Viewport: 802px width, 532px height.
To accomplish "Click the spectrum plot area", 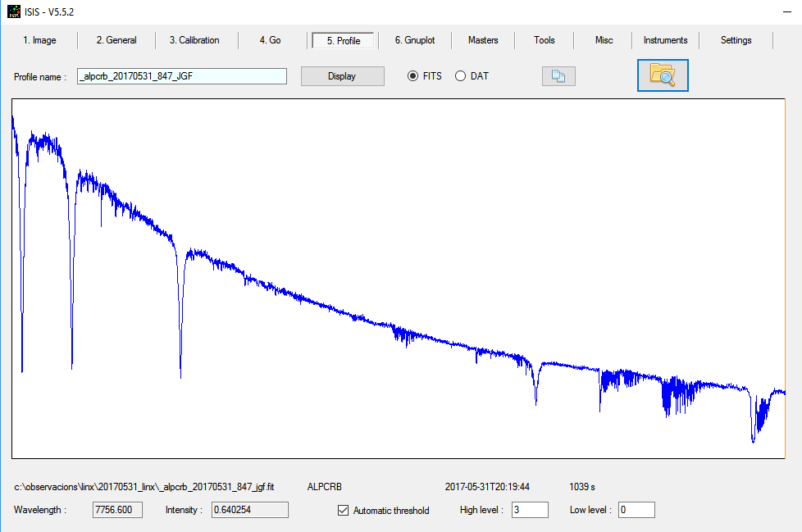I will 402,279.
